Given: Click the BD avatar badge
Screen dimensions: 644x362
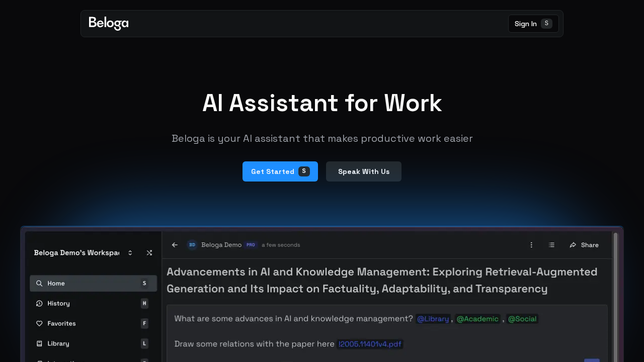Looking at the screenshot, I should pos(192,245).
